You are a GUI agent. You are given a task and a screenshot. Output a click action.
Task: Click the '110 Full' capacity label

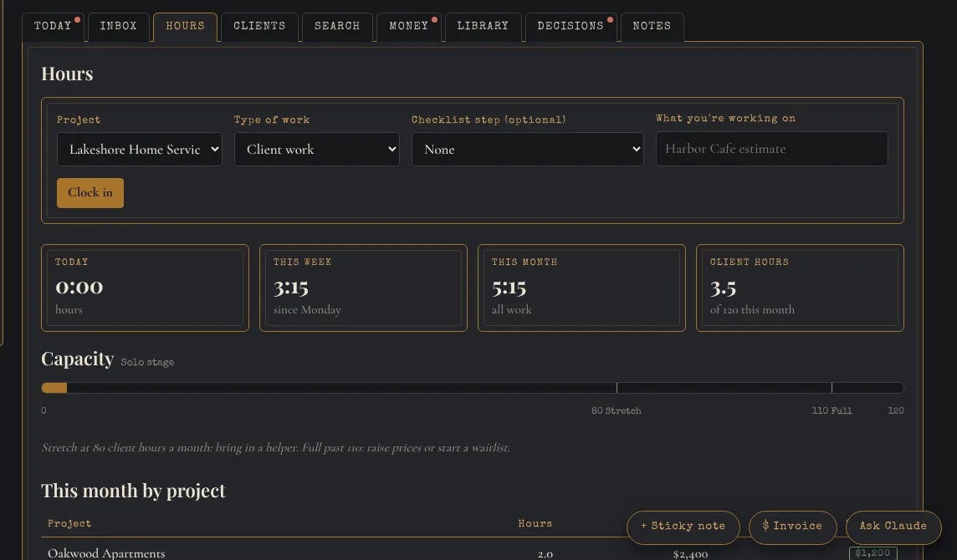[x=832, y=410]
